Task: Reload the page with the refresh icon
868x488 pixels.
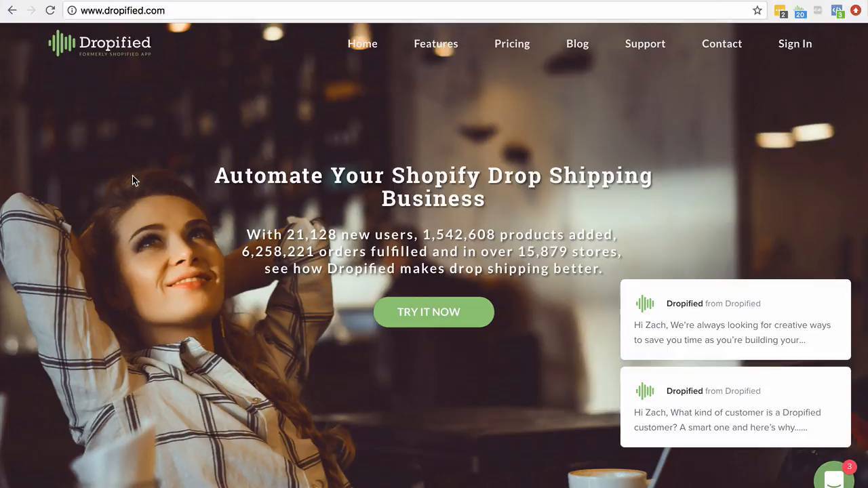Action: click(x=50, y=10)
